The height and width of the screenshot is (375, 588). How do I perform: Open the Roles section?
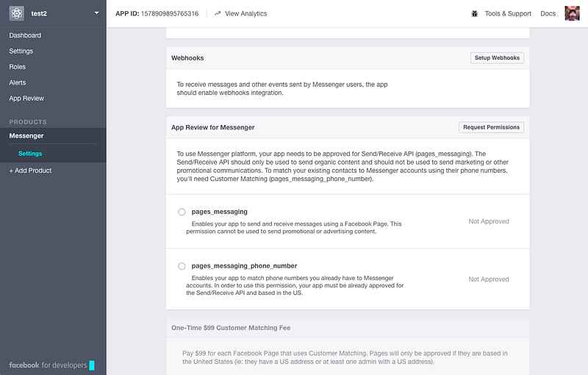(17, 67)
